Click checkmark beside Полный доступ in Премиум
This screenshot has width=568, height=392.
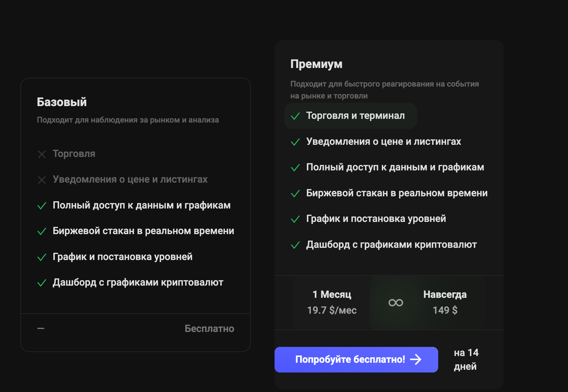(295, 168)
